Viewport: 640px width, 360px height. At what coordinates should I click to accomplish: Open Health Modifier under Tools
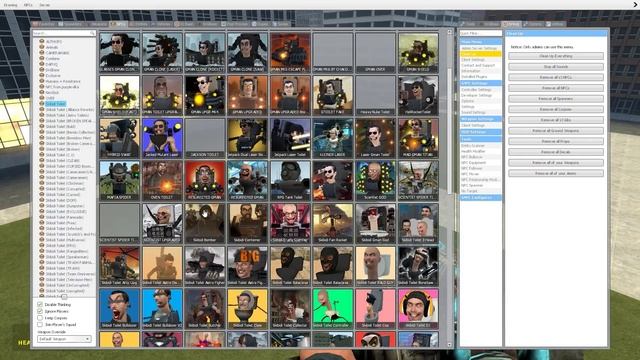coord(481,151)
